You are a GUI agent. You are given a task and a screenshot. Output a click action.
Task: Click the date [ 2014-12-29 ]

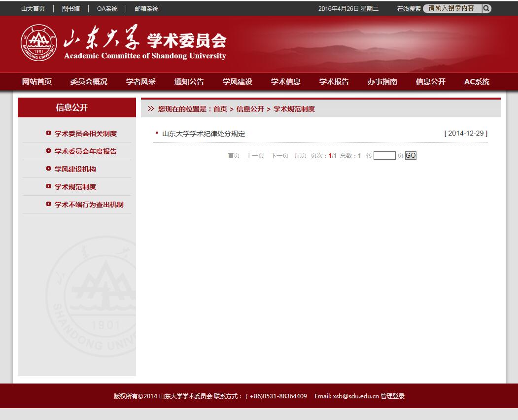pyautogui.click(x=466, y=133)
